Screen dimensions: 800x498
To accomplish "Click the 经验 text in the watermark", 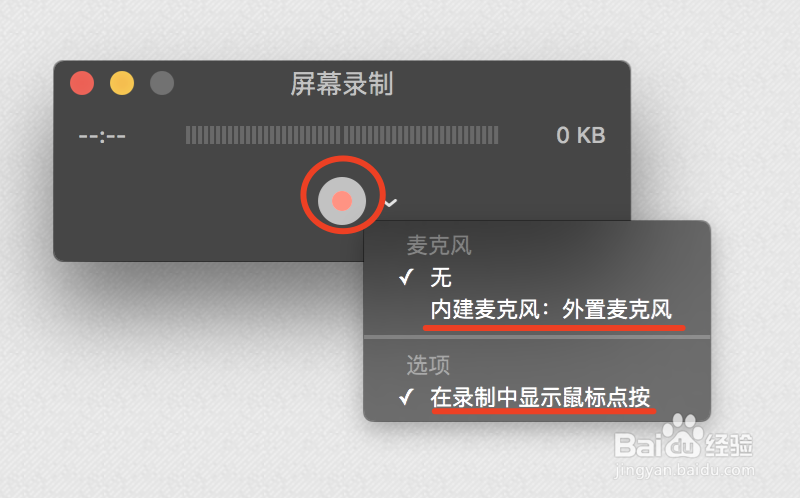I will click(x=729, y=444).
